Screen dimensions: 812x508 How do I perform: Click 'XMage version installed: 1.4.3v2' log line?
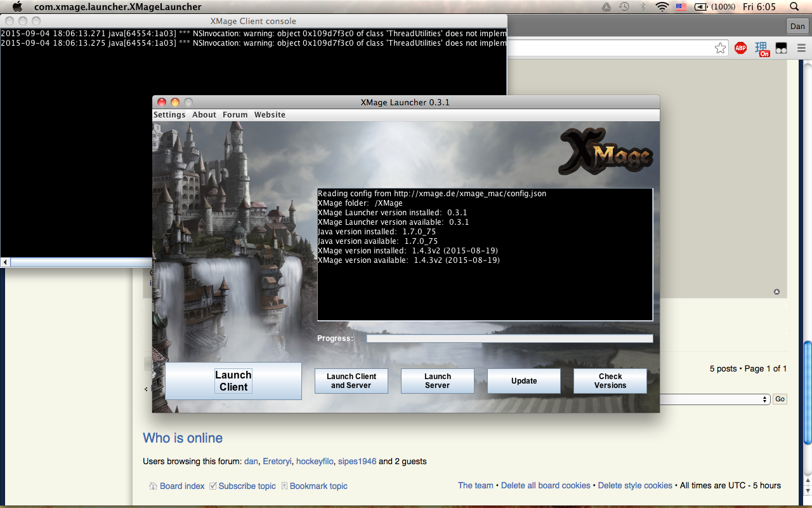[409, 251]
